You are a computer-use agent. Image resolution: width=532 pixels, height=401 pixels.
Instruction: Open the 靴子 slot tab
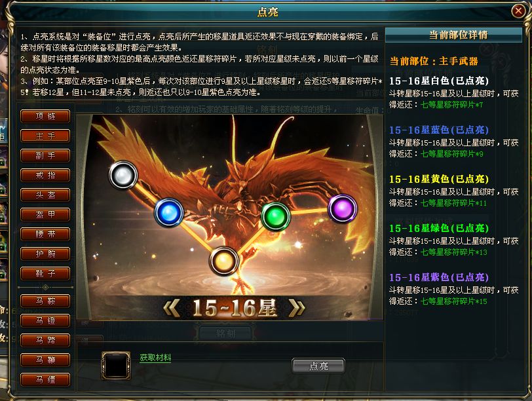click(x=45, y=273)
